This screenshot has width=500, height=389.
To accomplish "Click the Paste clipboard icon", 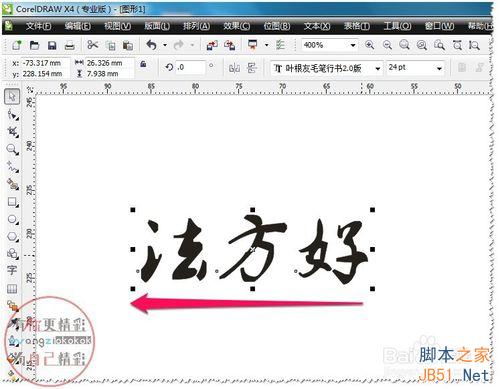I will (128, 45).
